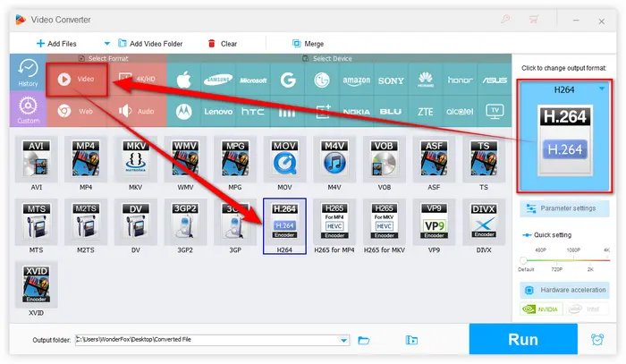Clear the file list
Viewport: 626px width, 364px height.
[223, 44]
